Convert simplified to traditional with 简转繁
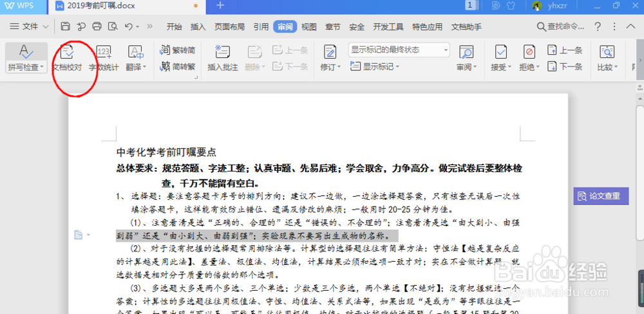 [x=178, y=66]
